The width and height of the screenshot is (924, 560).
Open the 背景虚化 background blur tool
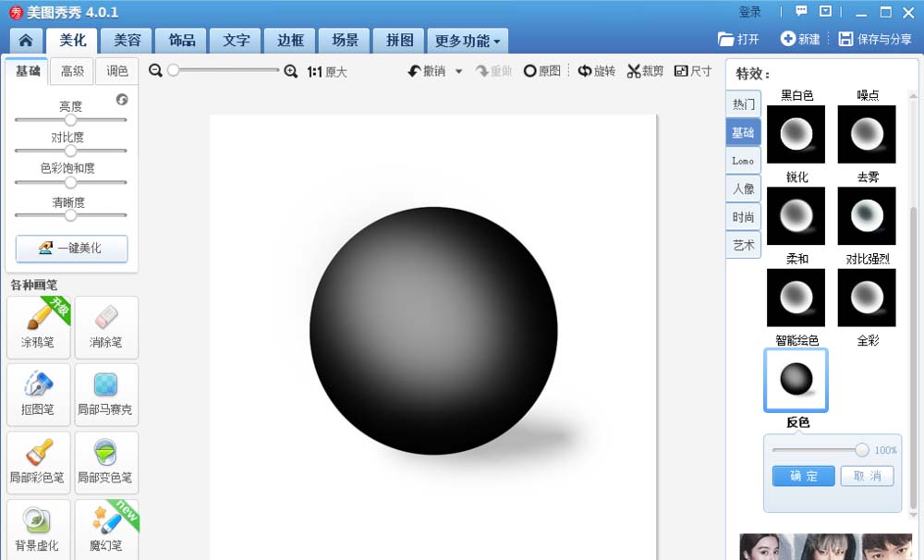[38, 530]
